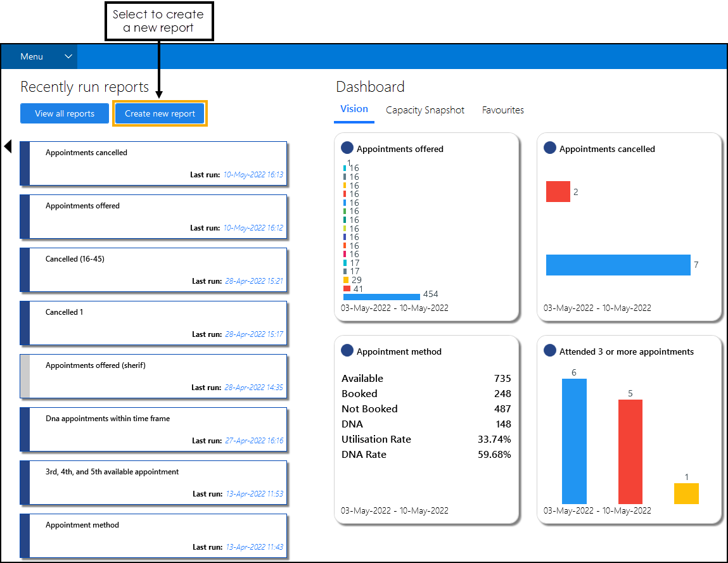
Task: Click the circle icon beside Appointments offered
Action: (347, 148)
